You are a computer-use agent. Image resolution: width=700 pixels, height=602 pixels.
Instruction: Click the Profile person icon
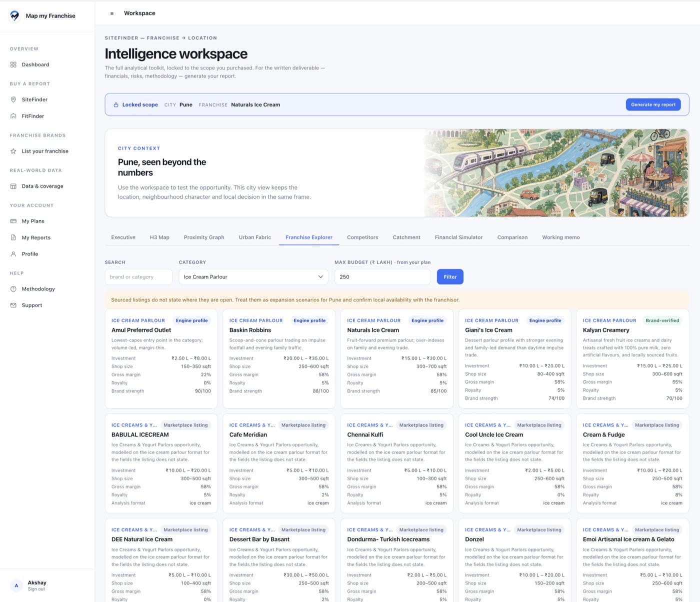click(x=13, y=254)
